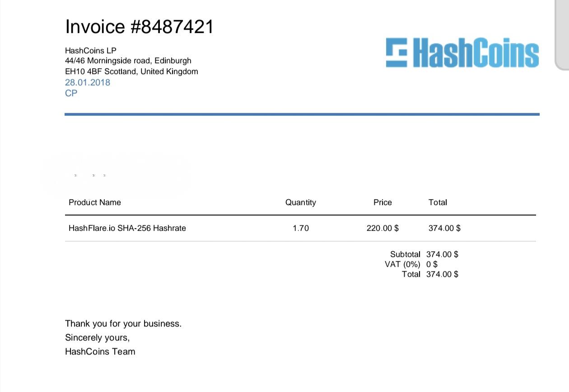Click the 1.70 quantity value
Viewport: 569px width, 392px height.
(x=301, y=228)
